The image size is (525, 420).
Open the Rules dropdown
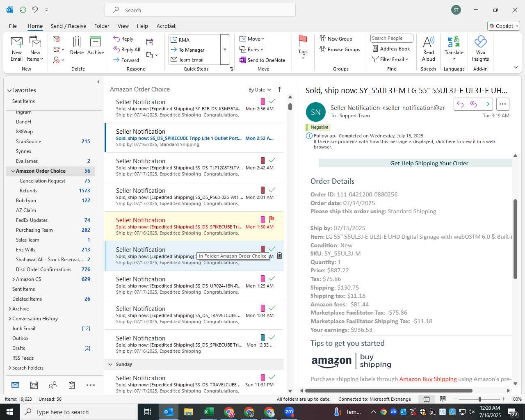tap(251, 50)
